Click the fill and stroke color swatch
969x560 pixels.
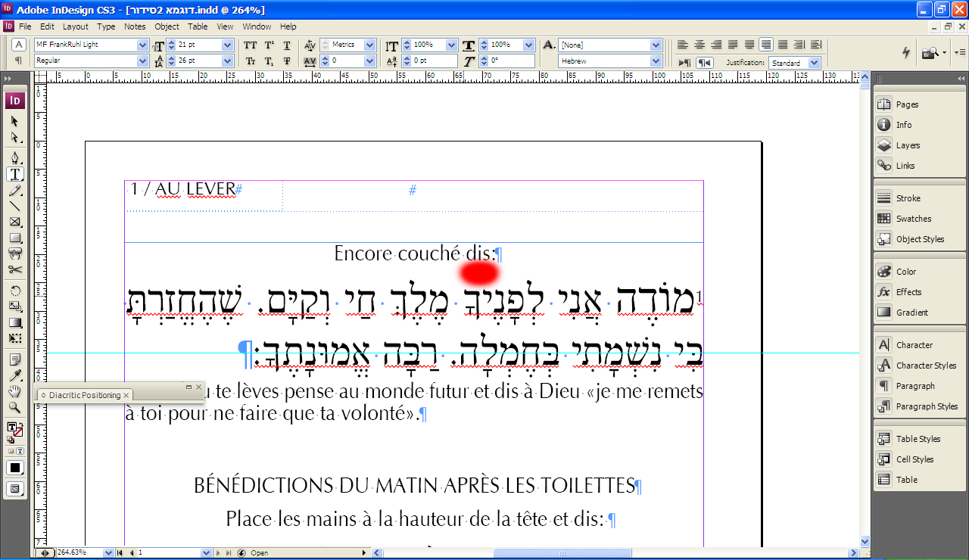14,428
